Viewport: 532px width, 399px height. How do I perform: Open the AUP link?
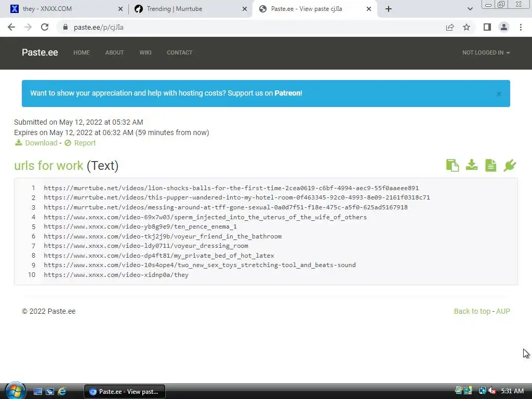(x=503, y=311)
